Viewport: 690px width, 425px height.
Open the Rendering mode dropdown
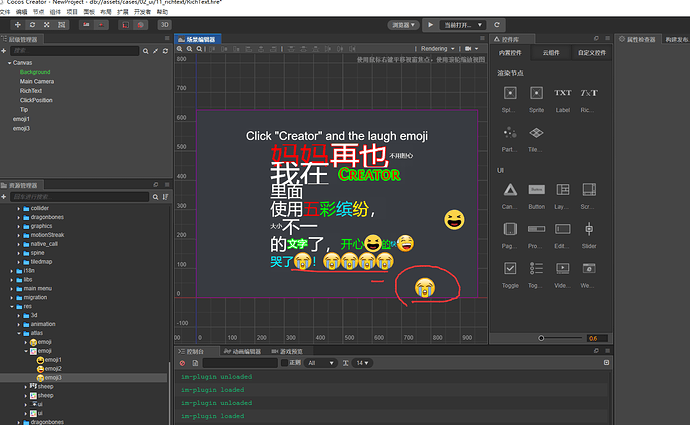437,49
